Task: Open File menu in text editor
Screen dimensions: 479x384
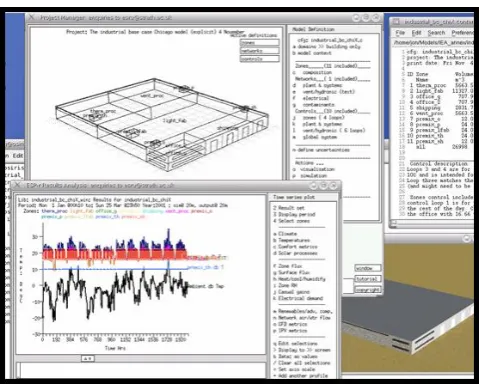Action: pyautogui.click(x=400, y=33)
